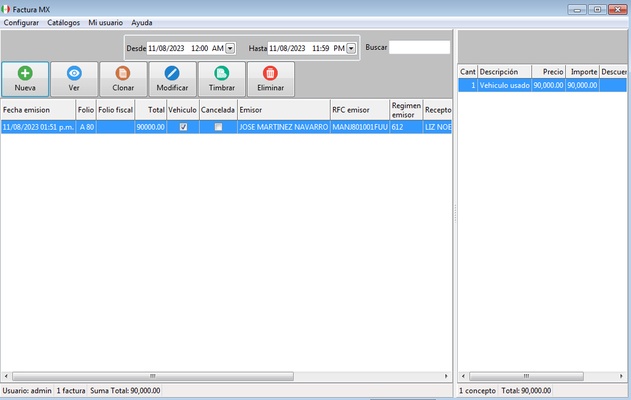
Task: Click 'Total: 90,000.00' in concepts status bar
Action: tap(526, 391)
